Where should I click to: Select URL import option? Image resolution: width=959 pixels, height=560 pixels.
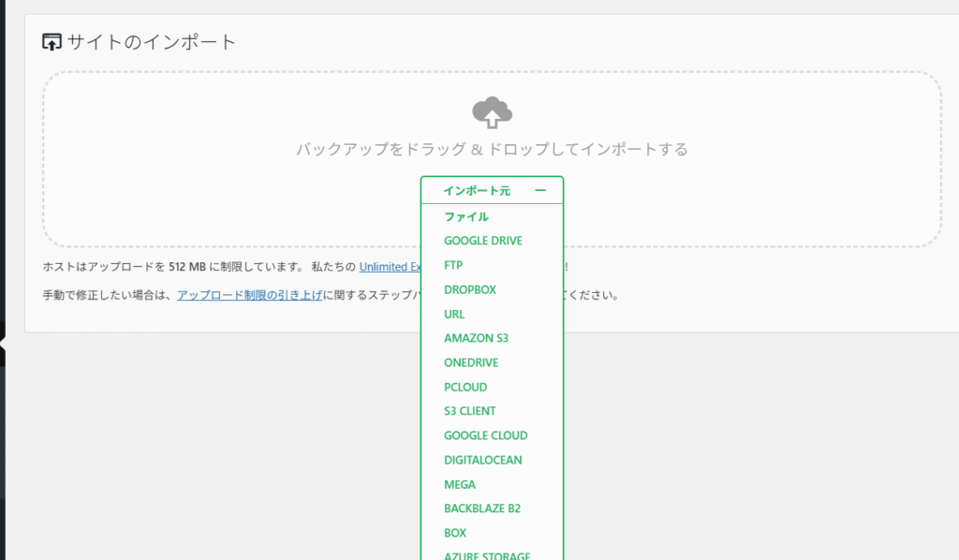(454, 314)
